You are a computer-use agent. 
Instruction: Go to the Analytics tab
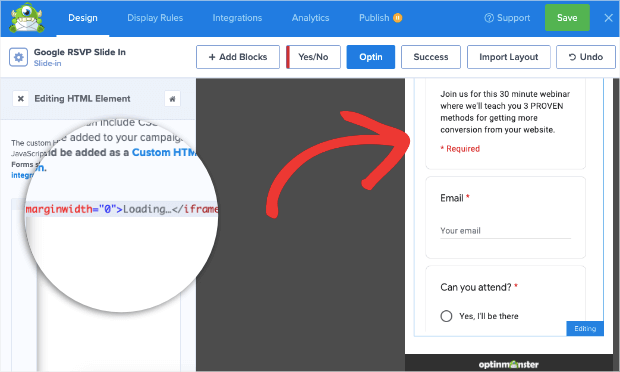310,18
